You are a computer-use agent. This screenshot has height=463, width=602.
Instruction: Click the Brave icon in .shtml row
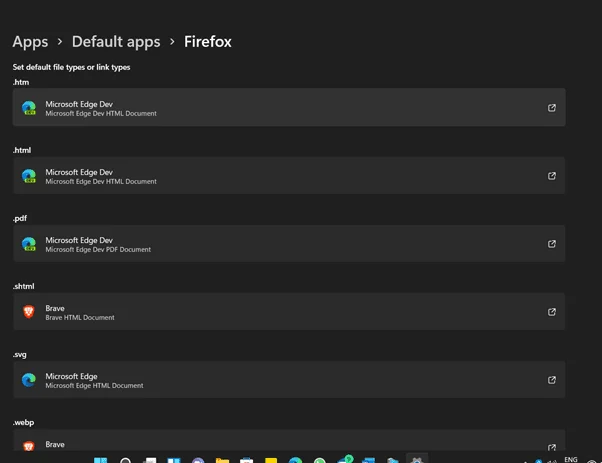pos(29,312)
